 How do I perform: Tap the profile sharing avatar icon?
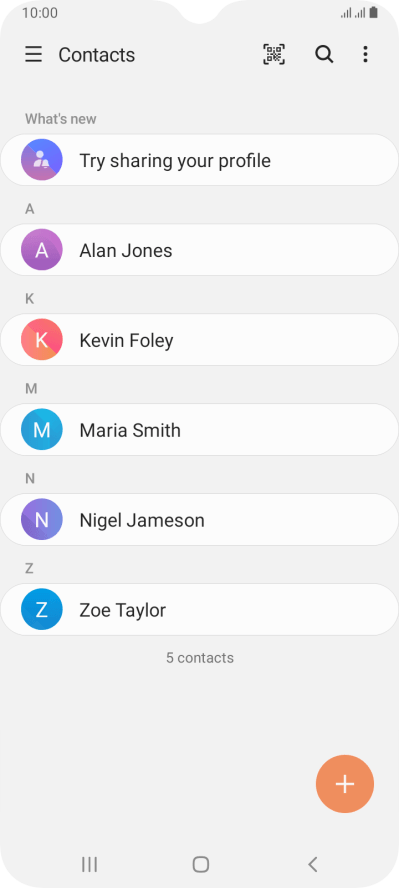(41, 160)
